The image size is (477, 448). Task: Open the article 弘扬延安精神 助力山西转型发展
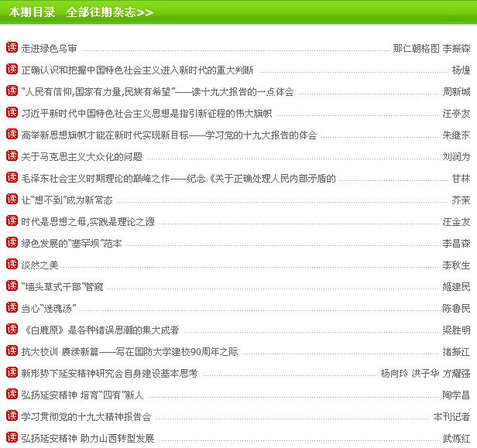click(x=88, y=439)
